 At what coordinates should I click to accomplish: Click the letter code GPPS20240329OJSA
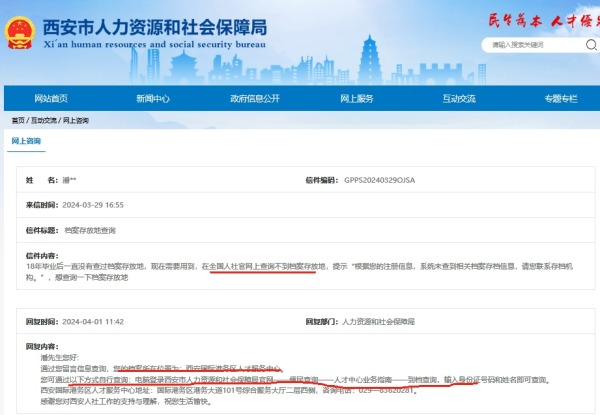[x=379, y=180]
